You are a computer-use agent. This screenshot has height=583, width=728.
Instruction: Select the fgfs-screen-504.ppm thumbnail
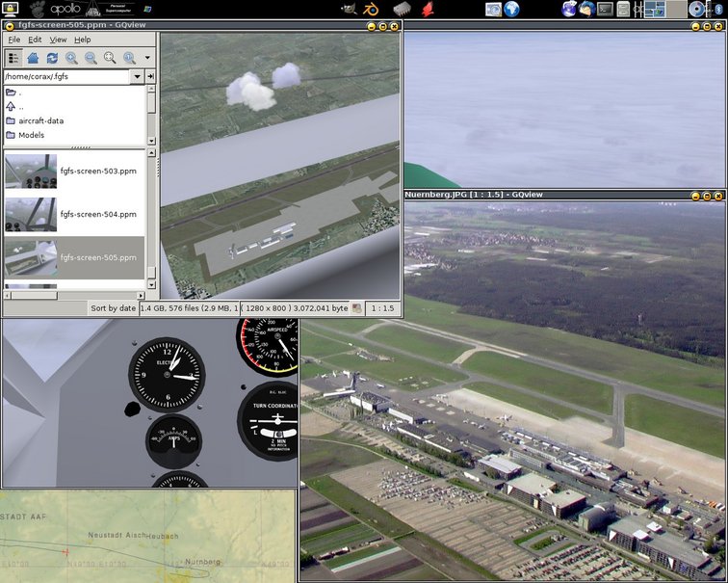click(31, 214)
